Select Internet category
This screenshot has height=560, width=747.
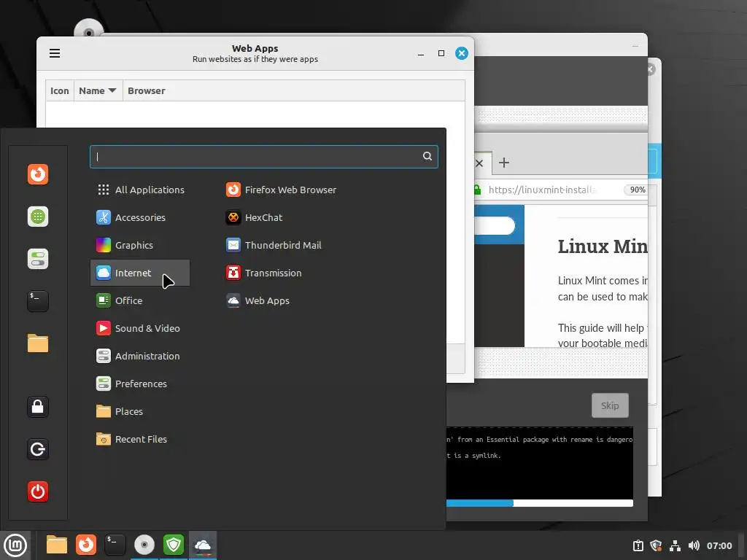click(140, 273)
